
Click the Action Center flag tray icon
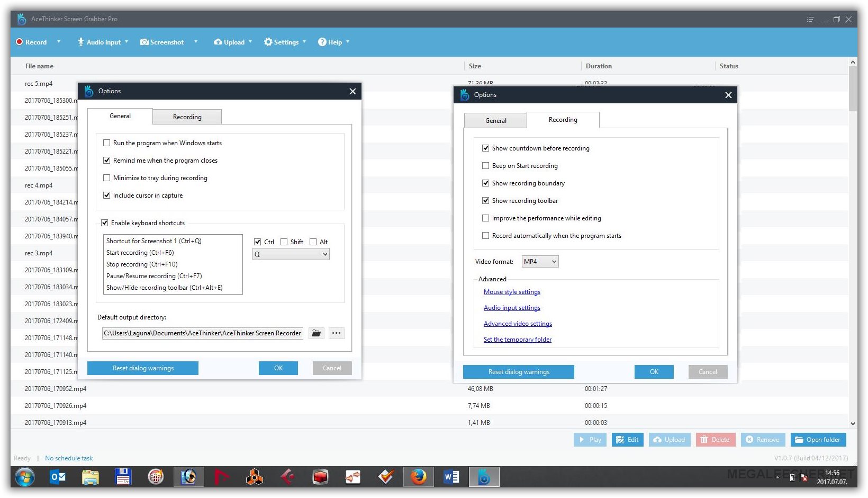click(803, 477)
